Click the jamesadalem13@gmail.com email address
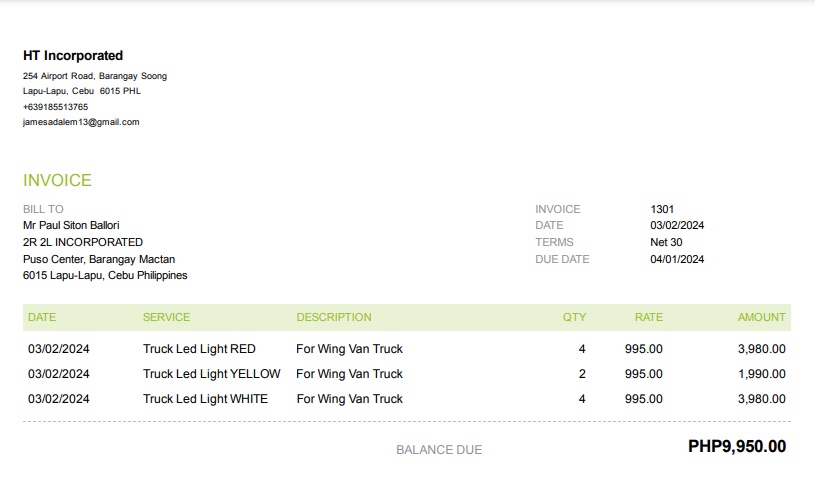The image size is (815, 482). coord(81,122)
